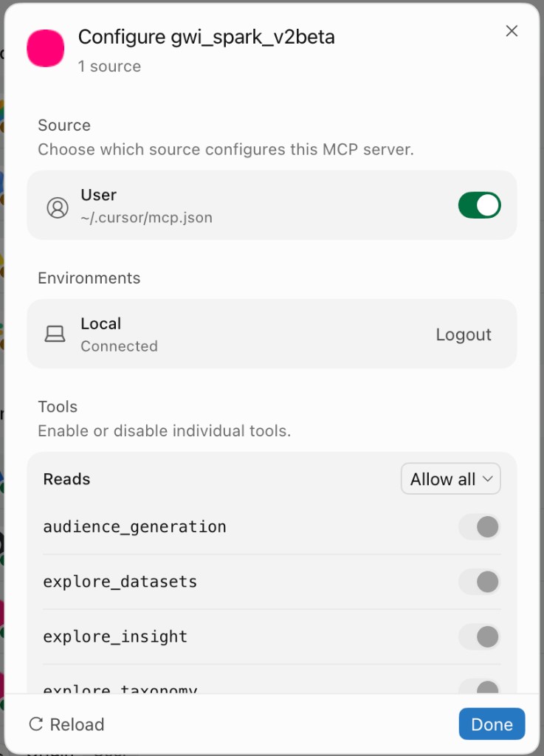Click the User account icon
The width and height of the screenshot is (544, 756).
coord(58,207)
